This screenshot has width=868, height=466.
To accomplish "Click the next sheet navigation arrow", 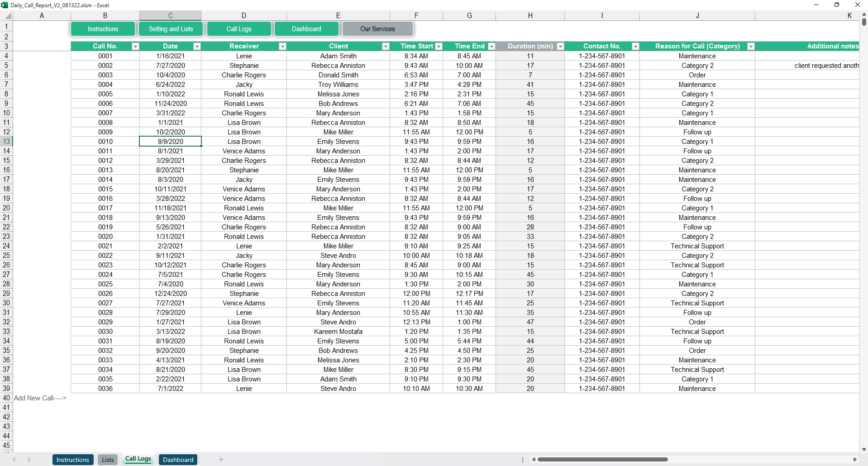I will (29, 459).
